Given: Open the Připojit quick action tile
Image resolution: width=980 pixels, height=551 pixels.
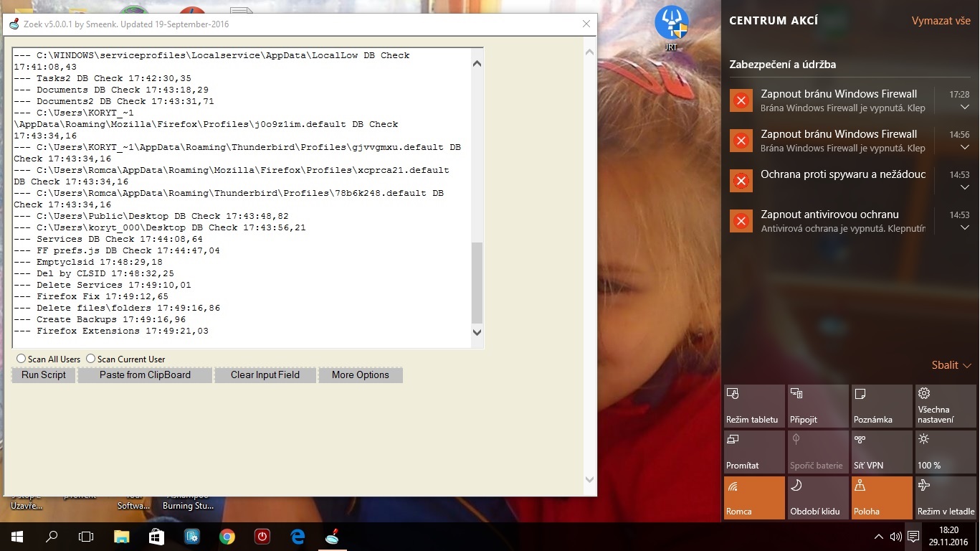Looking at the screenshot, I should pos(818,406).
